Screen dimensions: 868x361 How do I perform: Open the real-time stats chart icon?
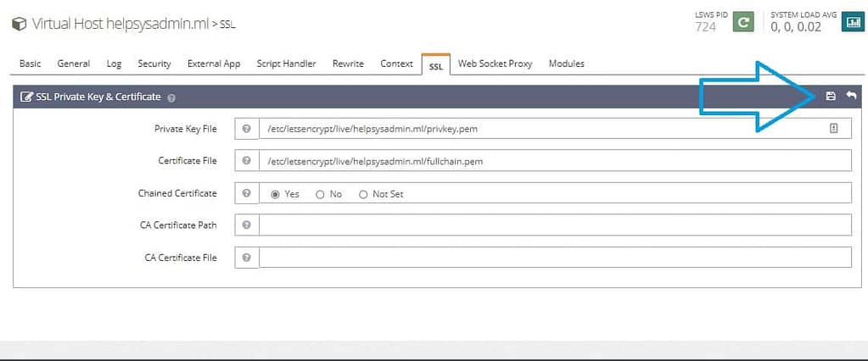tap(853, 23)
